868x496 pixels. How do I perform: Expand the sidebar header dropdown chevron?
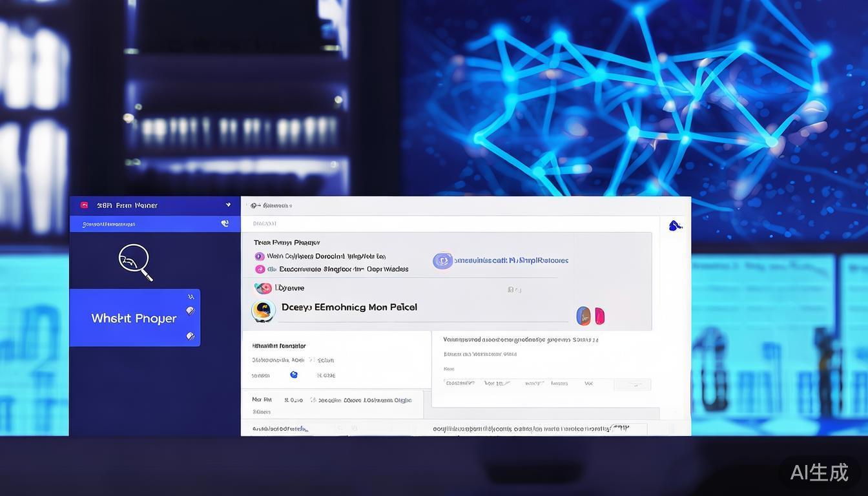pyautogui.click(x=228, y=205)
